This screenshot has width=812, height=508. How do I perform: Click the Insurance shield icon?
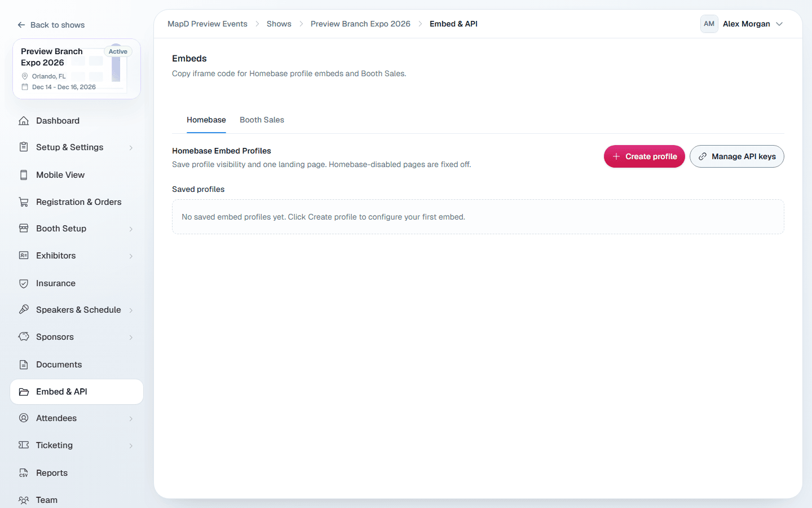24,283
